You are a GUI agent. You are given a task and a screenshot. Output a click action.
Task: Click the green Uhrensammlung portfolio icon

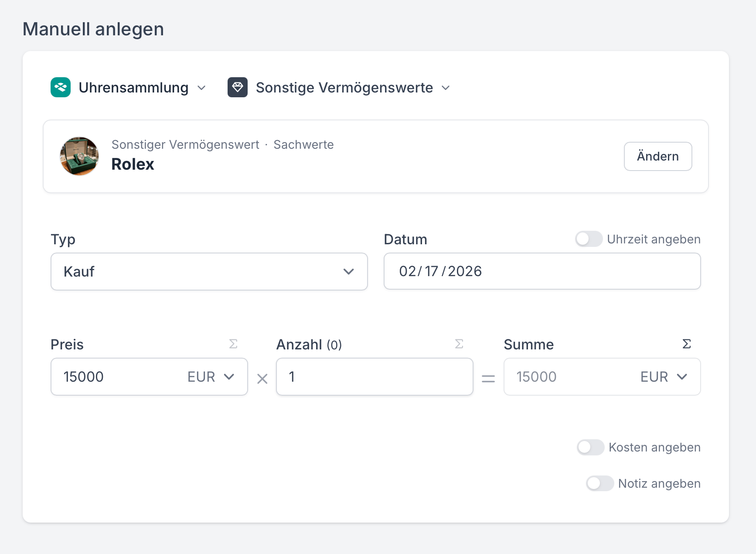[x=61, y=87]
